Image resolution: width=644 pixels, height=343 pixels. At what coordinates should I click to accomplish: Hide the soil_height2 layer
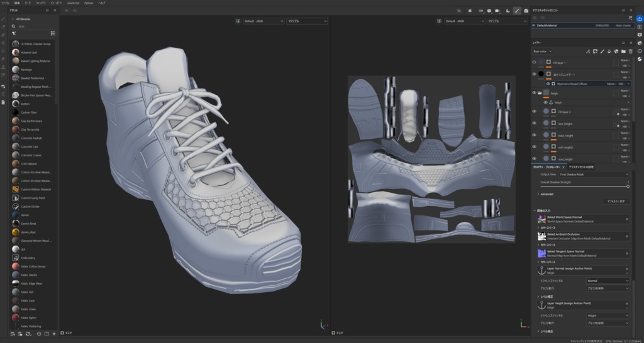pyautogui.click(x=534, y=147)
